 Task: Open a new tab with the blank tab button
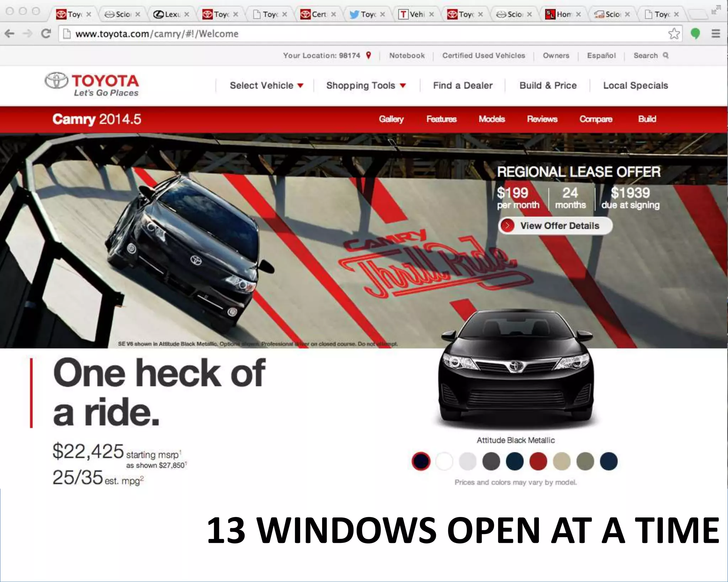(698, 14)
